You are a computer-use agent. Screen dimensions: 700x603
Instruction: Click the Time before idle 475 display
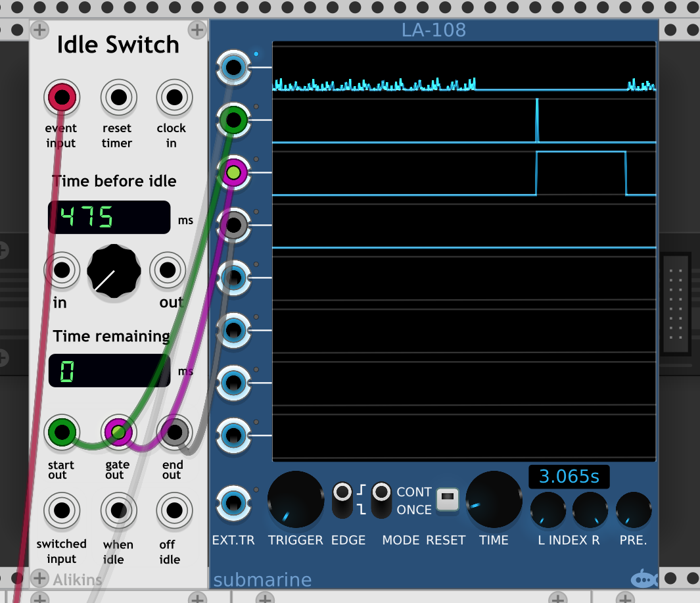point(109,217)
